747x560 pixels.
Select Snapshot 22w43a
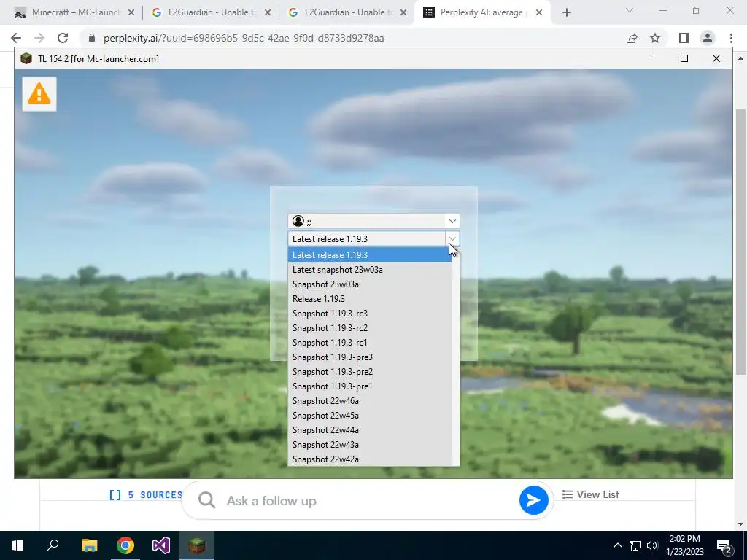[x=370, y=445]
